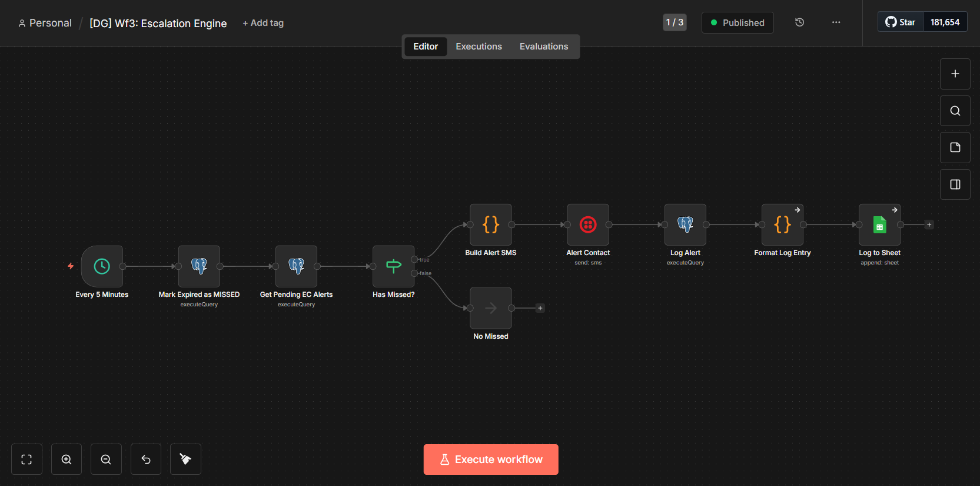The image size is (980, 486).
Task: Select the Alert Contact Twilio node
Action: click(587, 224)
